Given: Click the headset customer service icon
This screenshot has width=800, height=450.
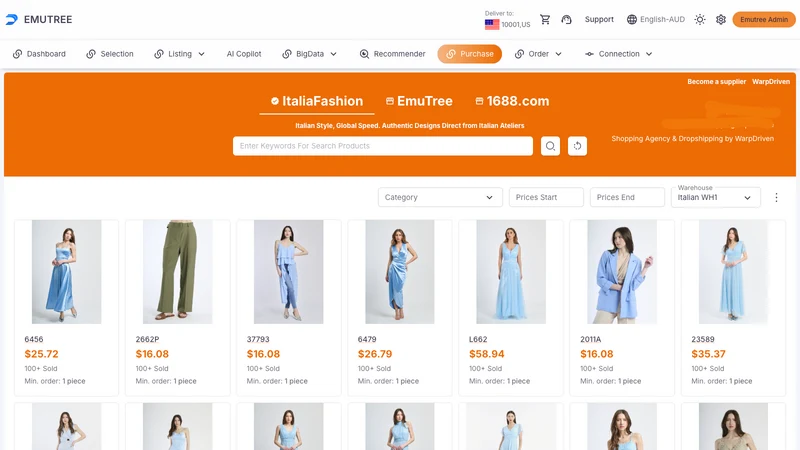Looking at the screenshot, I should (566, 19).
